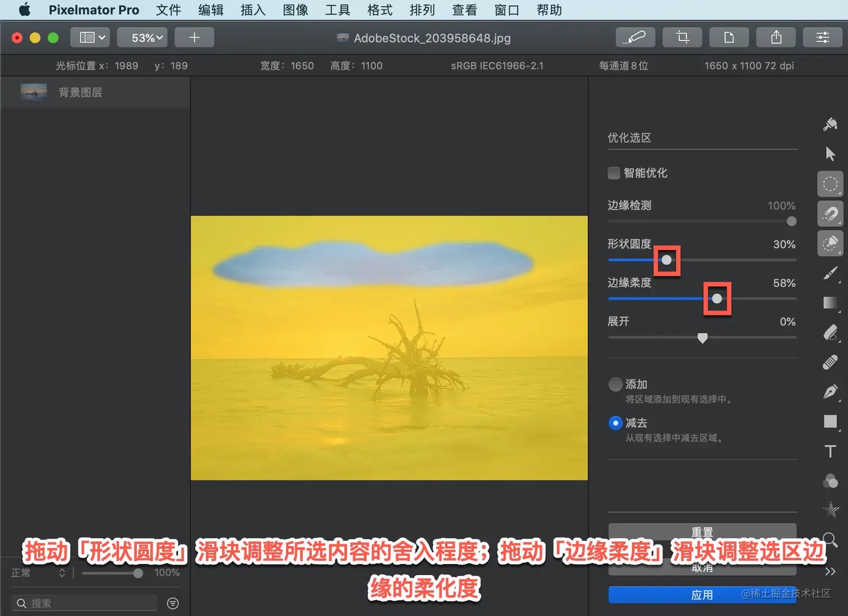The height and width of the screenshot is (616, 848).
Task: Select the 添加 radio option
Action: click(615, 385)
